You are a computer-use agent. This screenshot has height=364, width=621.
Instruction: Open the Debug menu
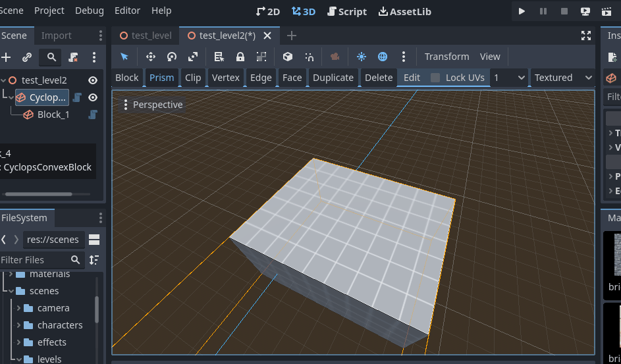(x=90, y=11)
